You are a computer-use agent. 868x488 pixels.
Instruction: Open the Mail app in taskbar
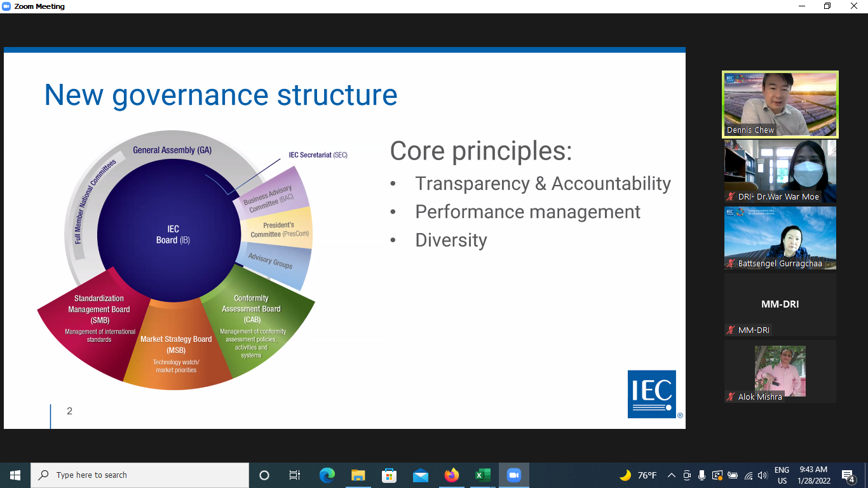click(x=420, y=475)
